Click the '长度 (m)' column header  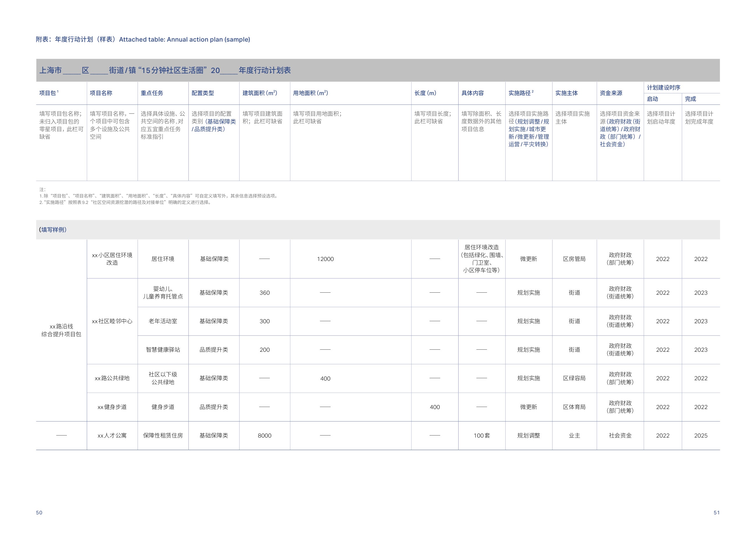click(x=425, y=93)
